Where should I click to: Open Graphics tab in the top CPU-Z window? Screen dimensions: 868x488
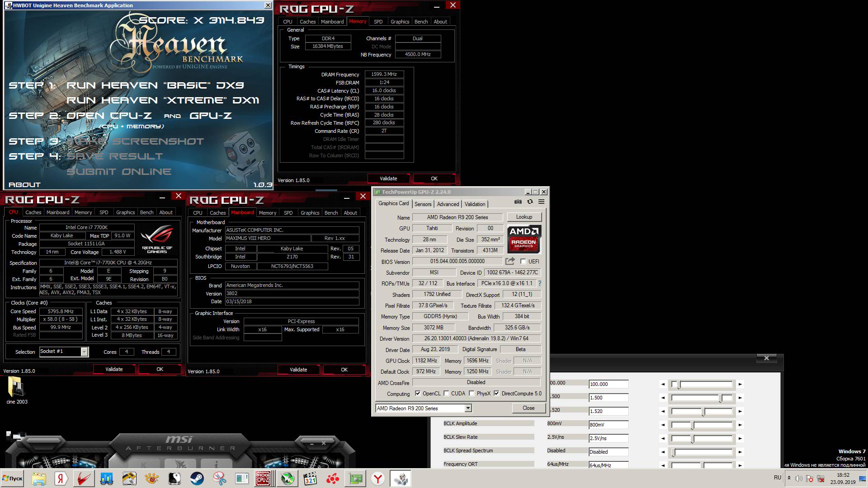400,22
